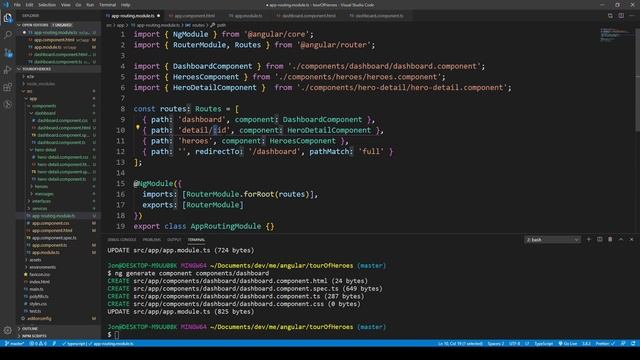Open the Extensions view
The height and width of the screenshot is (360, 640).
click(8, 87)
